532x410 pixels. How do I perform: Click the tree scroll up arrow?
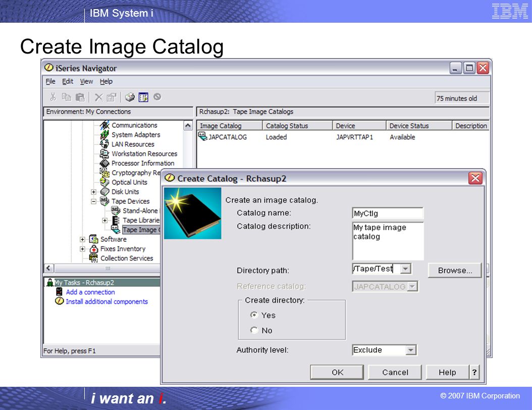[x=188, y=126]
